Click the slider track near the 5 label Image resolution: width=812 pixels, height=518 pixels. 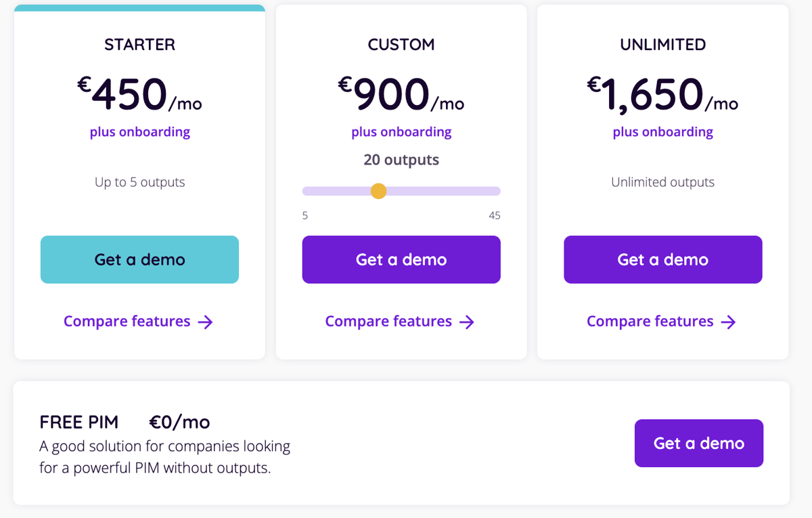(308, 191)
